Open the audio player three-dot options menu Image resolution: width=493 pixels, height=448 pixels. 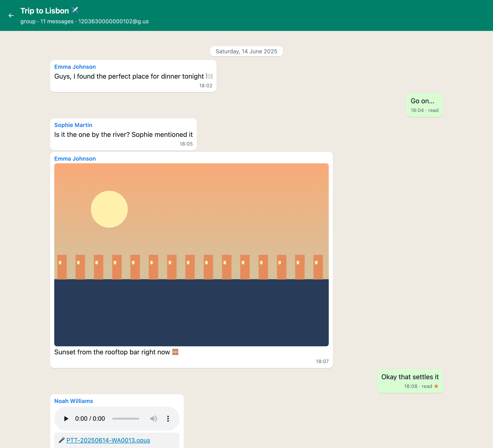pyautogui.click(x=168, y=419)
